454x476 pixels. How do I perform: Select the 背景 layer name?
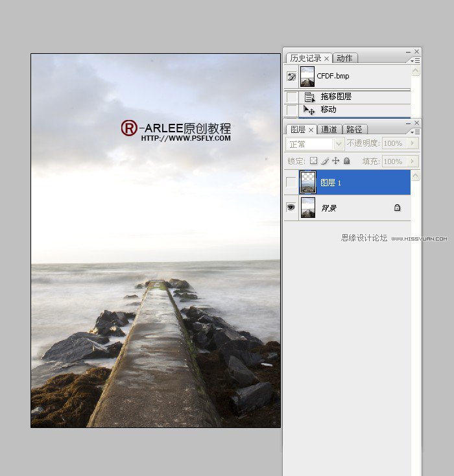(329, 208)
